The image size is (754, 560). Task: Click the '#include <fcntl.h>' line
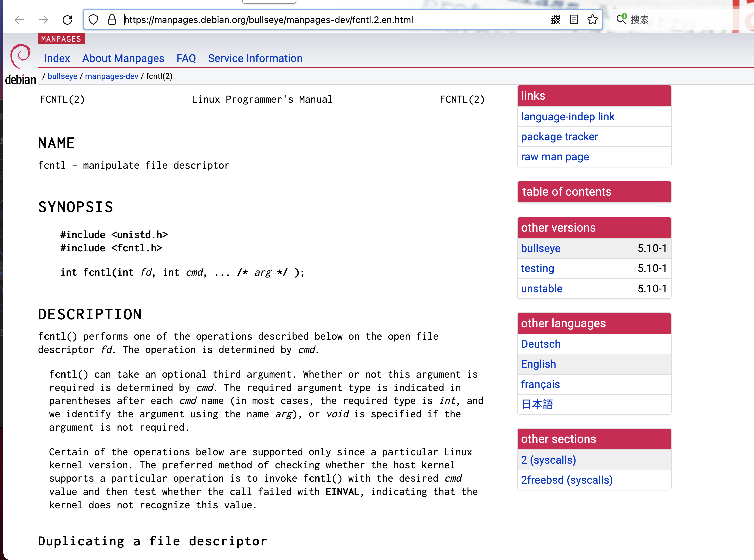pos(111,248)
